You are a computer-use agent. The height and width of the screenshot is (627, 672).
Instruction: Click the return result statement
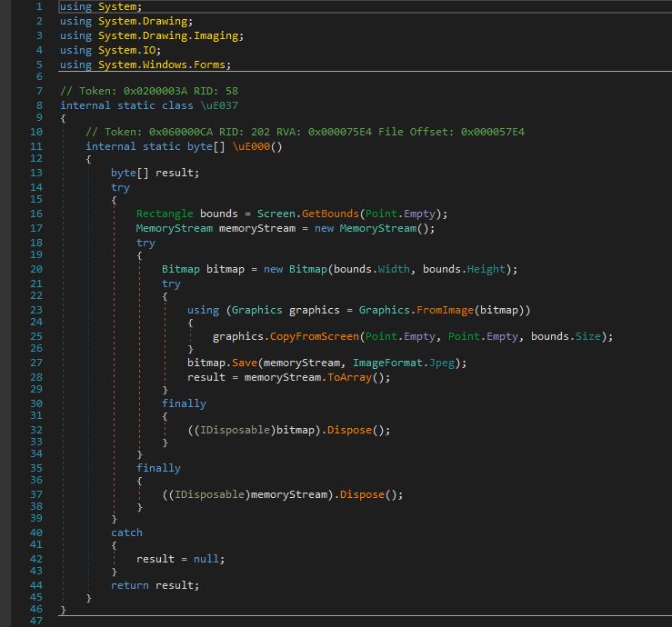click(x=155, y=585)
